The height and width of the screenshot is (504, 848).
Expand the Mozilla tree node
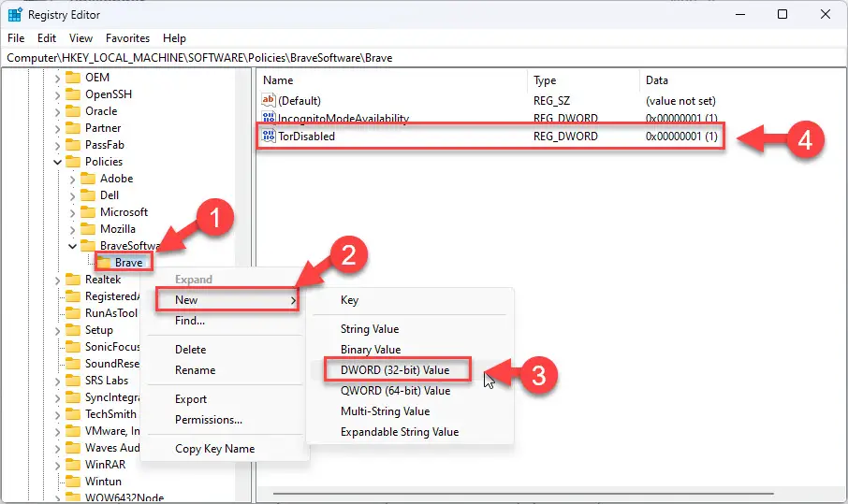(x=72, y=229)
